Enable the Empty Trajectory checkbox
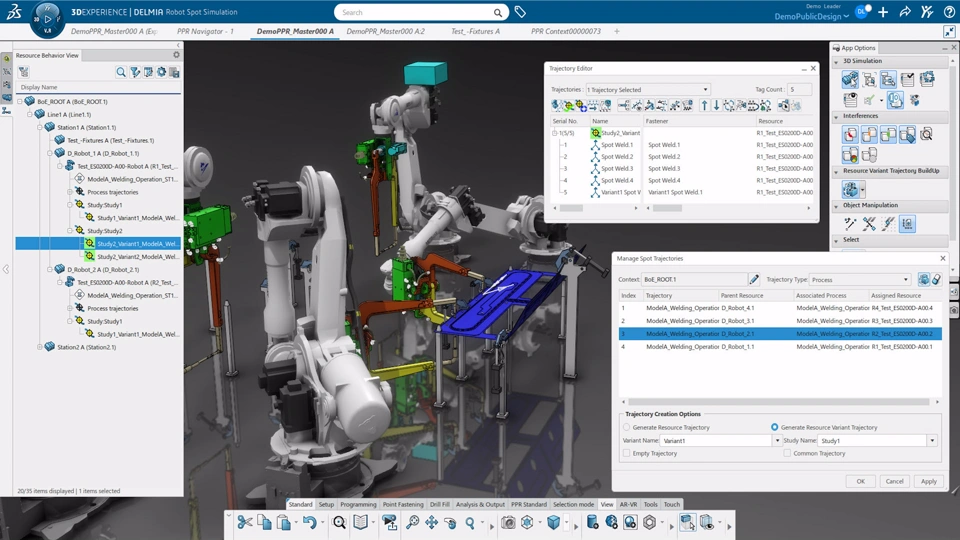The image size is (960, 540). (x=627, y=453)
